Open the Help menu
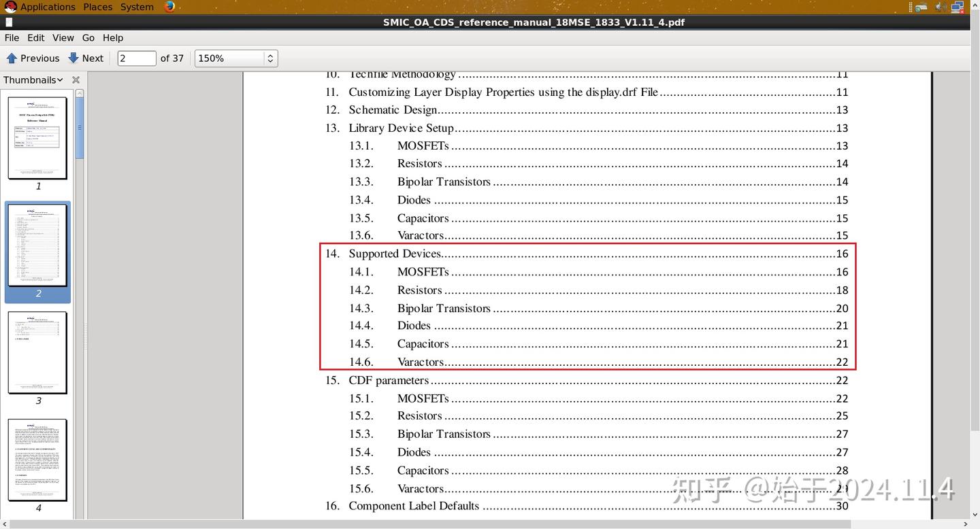The width and height of the screenshot is (980, 529). (113, 38)
